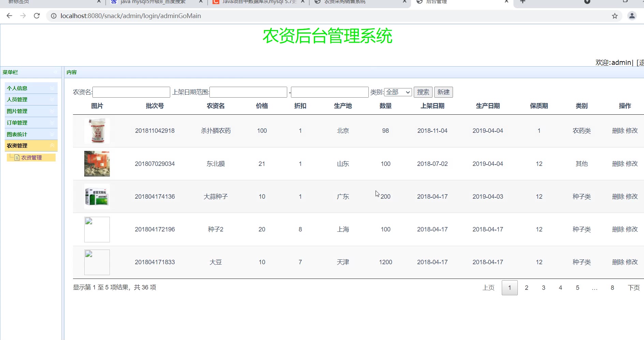Image resolution: width=644 pixels, height=340 pixels.
Task: Click the browser back arrow
Action: pos(9,16)
